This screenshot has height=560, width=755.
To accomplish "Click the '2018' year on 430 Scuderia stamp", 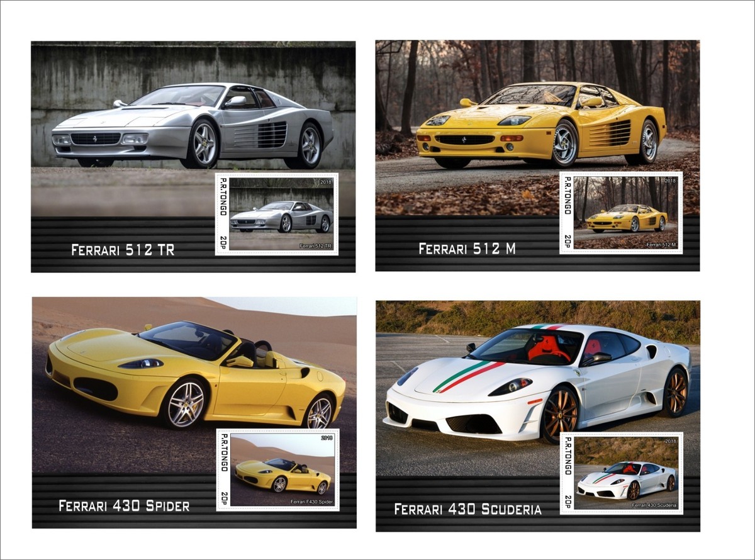I will 670,442.
